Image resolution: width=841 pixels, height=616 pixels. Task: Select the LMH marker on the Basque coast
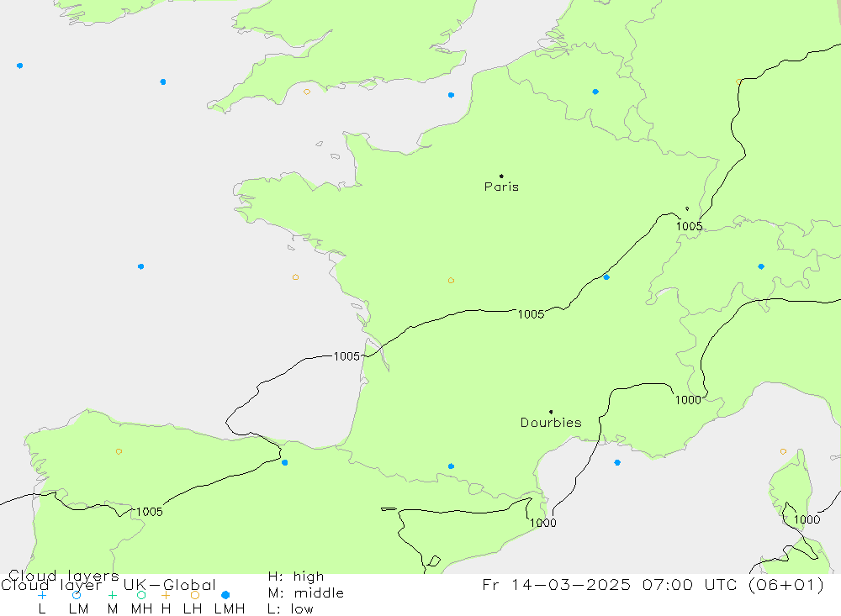(285, 463)
